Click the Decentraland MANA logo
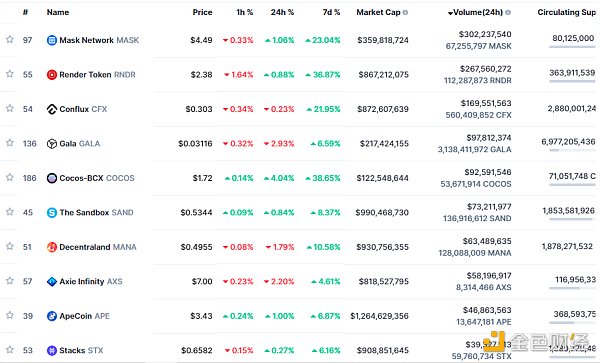The height and width of the screenshot is (363, 600). coord(52,247)
